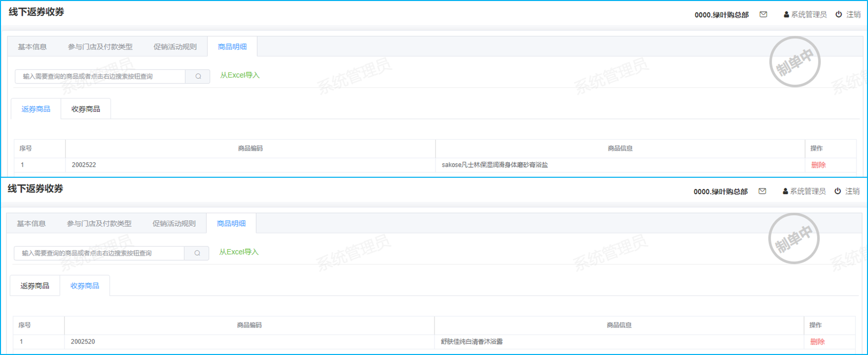This screenshot has height=355, width=868.
Task: Focus product search field in 2002522 panel
Action: (100, 76)
